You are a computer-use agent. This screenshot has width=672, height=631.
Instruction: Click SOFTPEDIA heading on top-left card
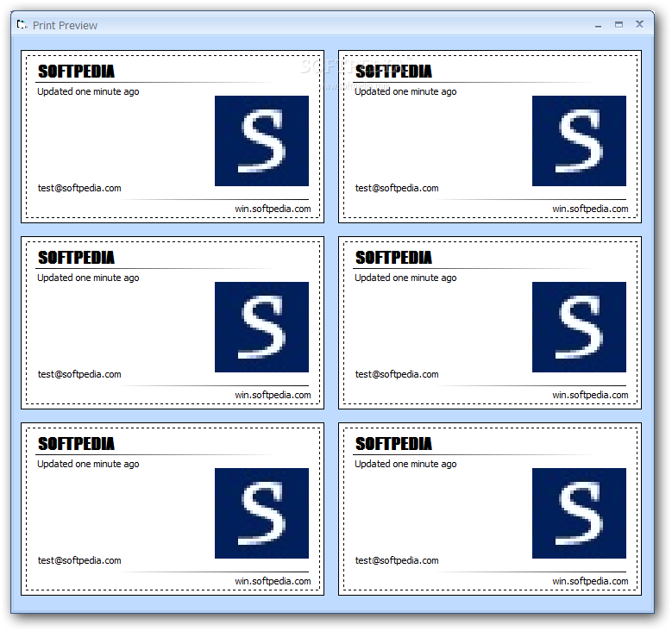(76, 72)
